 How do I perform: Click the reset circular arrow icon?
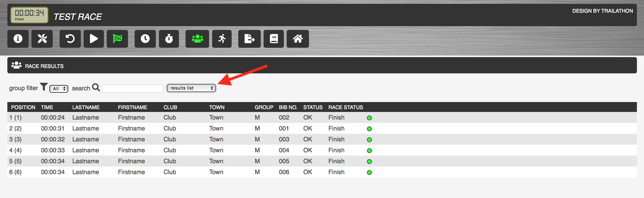pos(70,39)
